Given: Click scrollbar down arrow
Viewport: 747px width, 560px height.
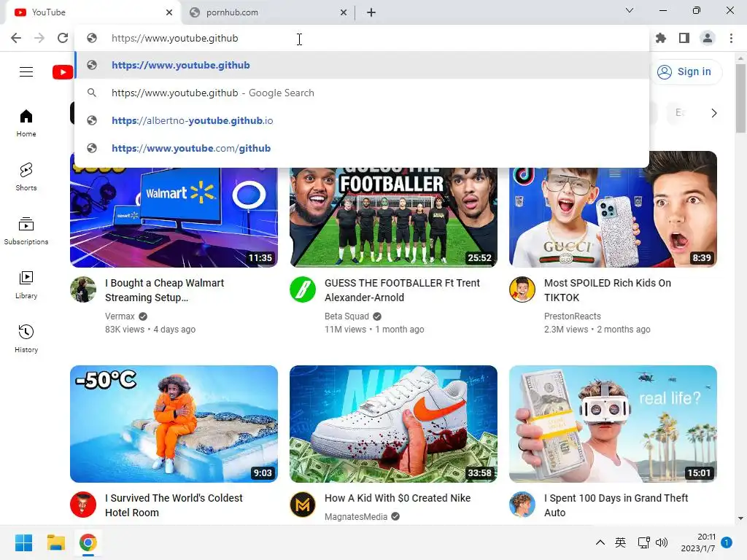Looking at the screenshot, I should point(740,518).
